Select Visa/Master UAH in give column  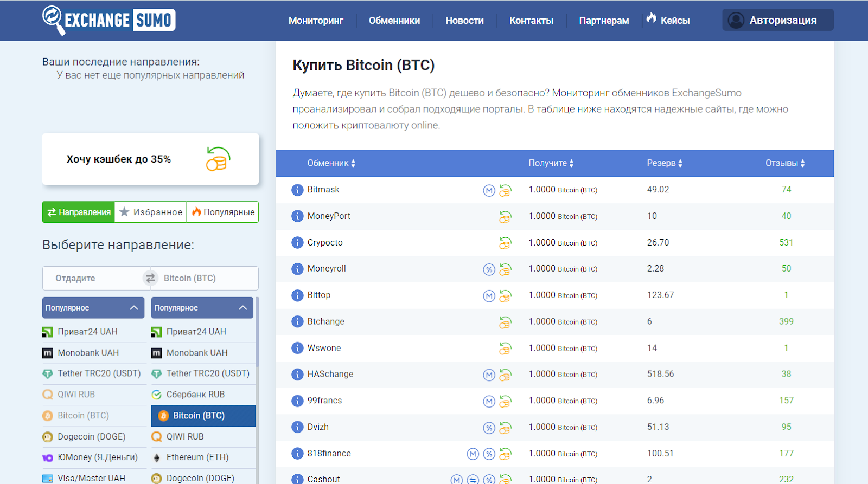click(93, 478)
